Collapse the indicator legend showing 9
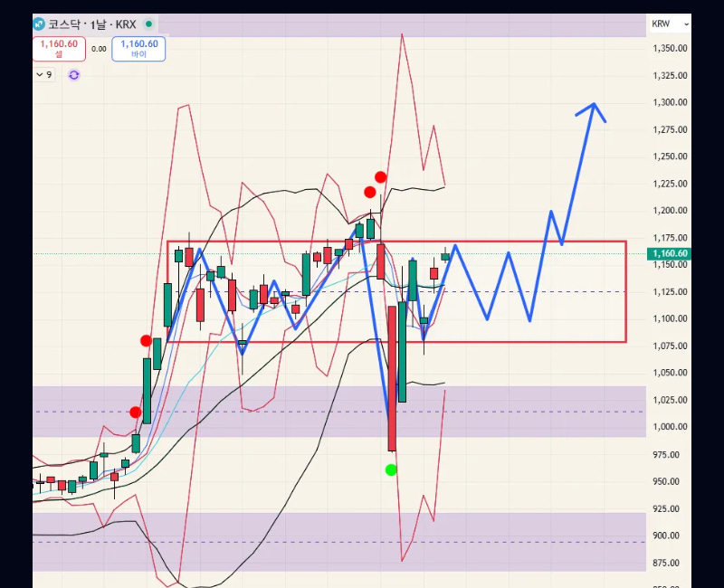724x588 pixels. point(44,75)
